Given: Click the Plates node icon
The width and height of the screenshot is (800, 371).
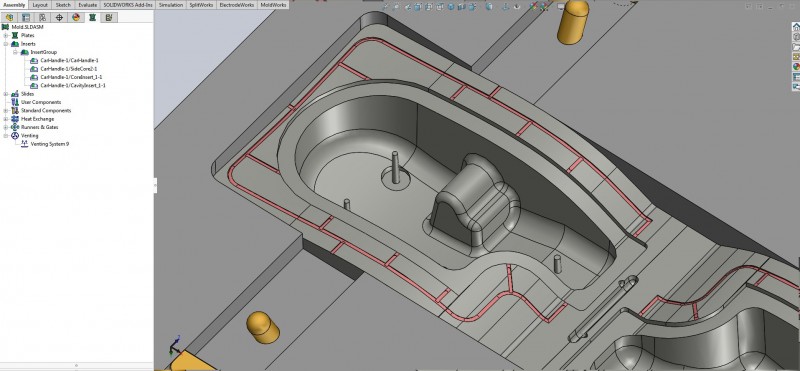Looking at the screenshot, I should 15,36.
